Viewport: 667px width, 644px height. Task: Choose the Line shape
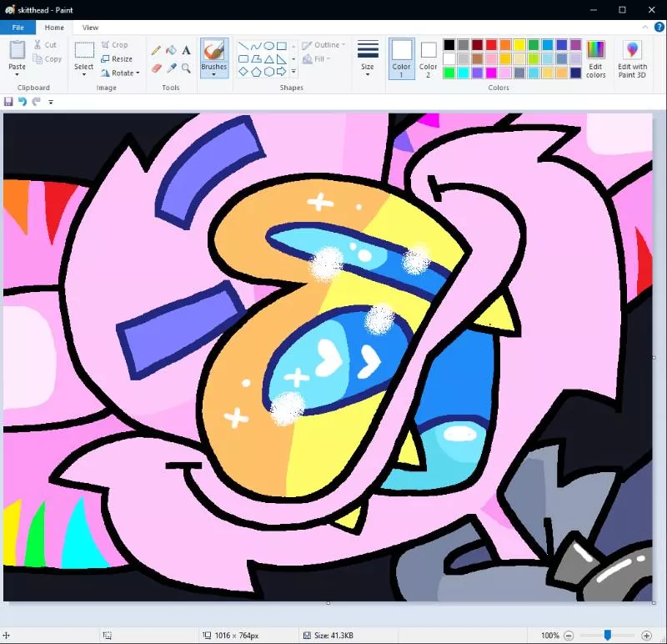tap(243, 46)
